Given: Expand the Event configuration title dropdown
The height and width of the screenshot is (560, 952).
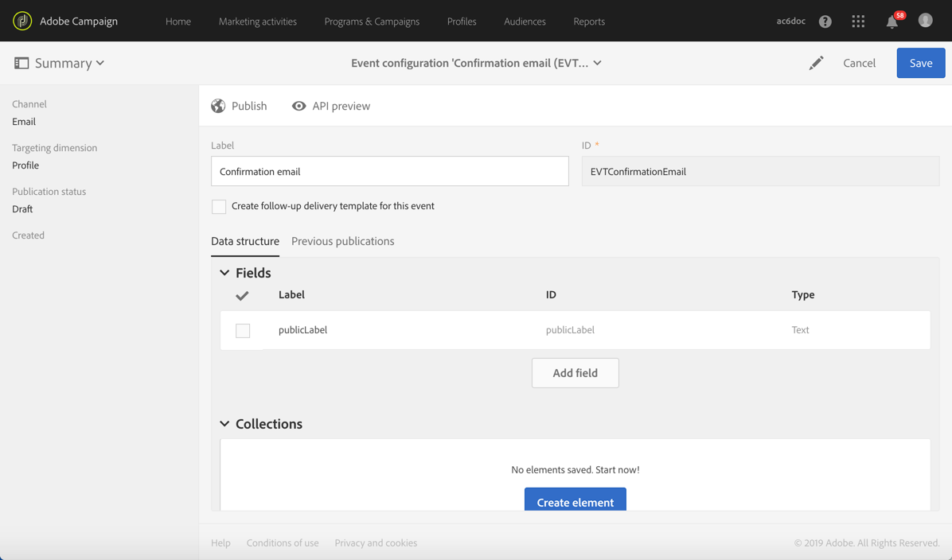Looking at the screenshot, I should [x=598, y=63].
